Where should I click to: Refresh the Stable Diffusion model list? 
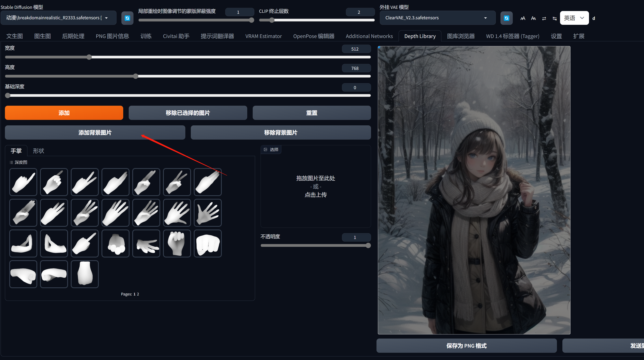click(x=127, y=18)
